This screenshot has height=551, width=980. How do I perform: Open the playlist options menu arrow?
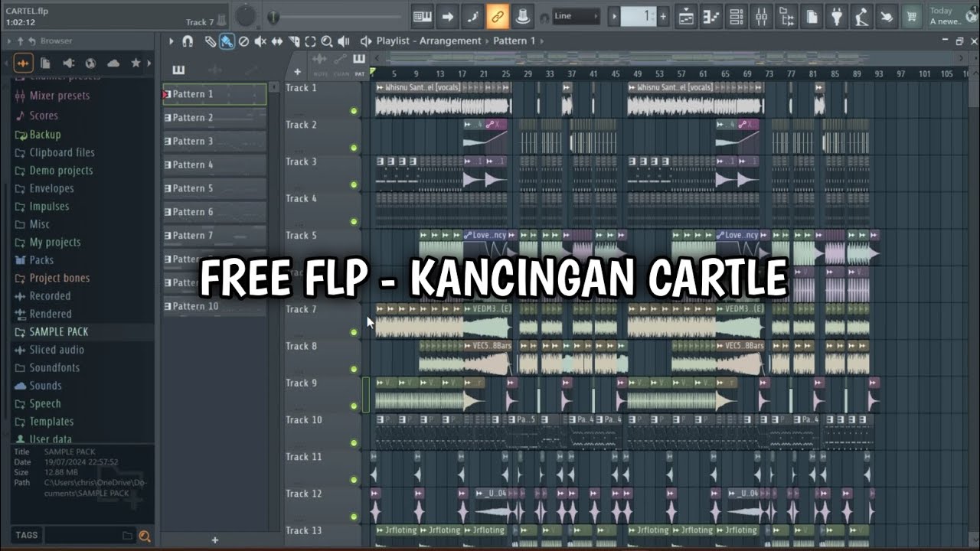171,41
